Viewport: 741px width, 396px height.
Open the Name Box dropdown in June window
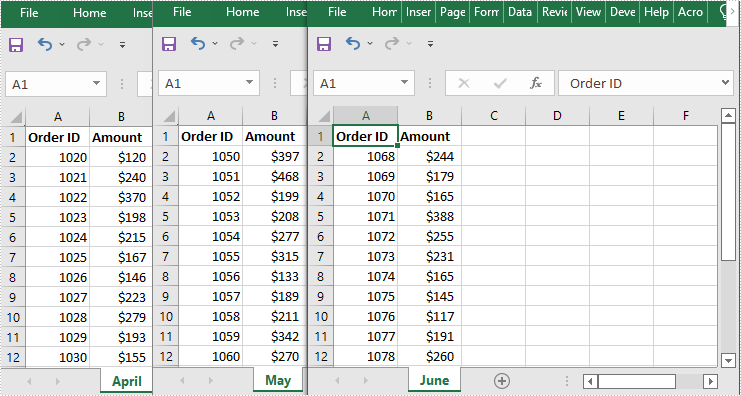(404, 83)
